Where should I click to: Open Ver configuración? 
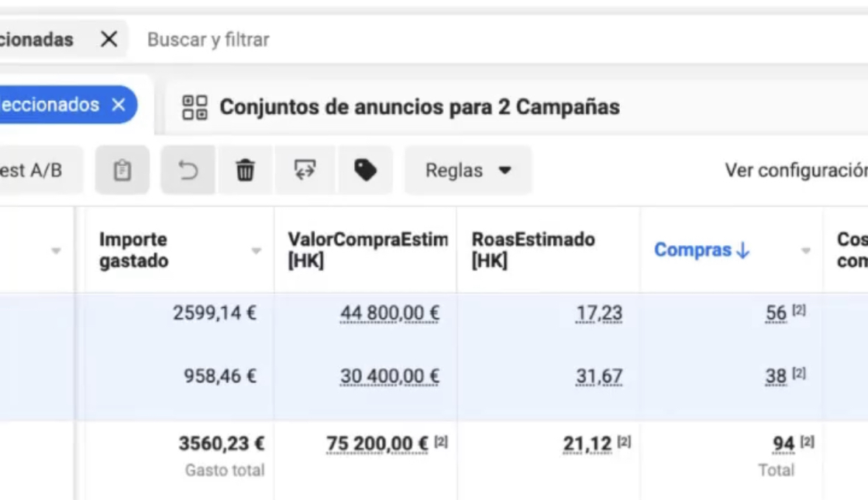[x=795, y=171]
